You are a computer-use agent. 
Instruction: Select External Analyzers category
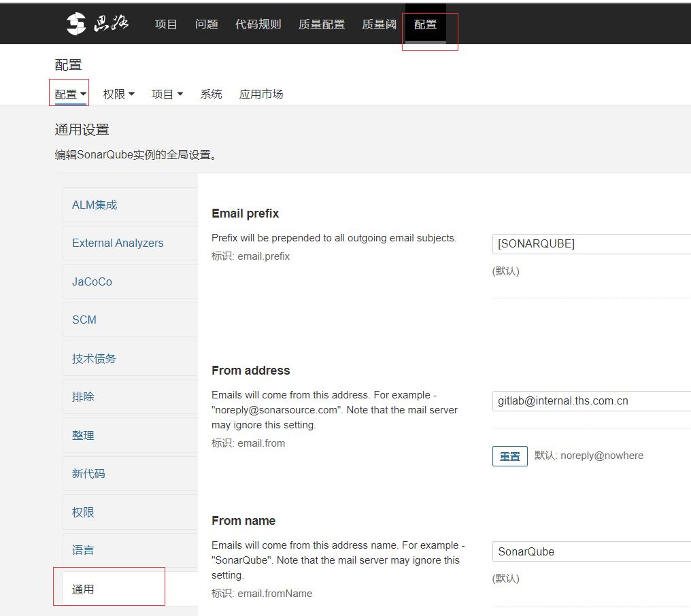118,243
